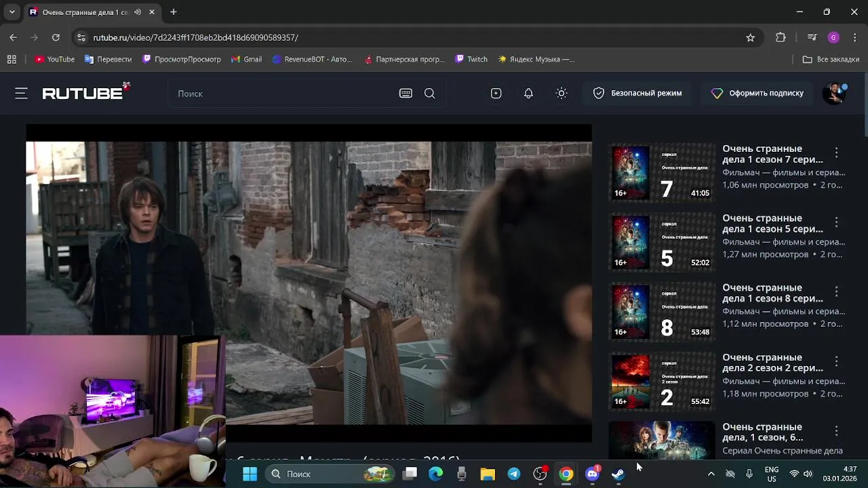Image resolution: width=868 pixels, height=488 pixels.
Task: Open Telegram from taskbar
Action: pos(514,474)
